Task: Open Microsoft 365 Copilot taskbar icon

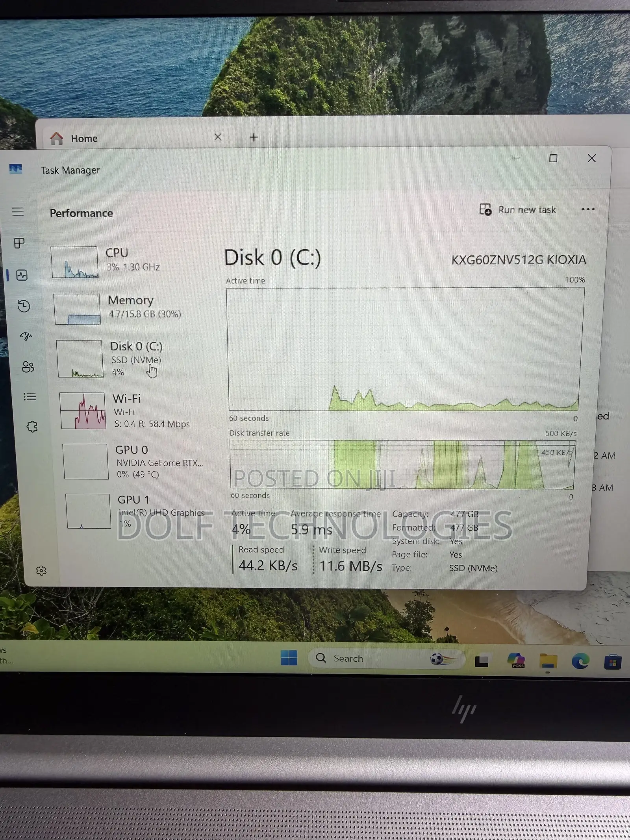Action: point(516,660)
